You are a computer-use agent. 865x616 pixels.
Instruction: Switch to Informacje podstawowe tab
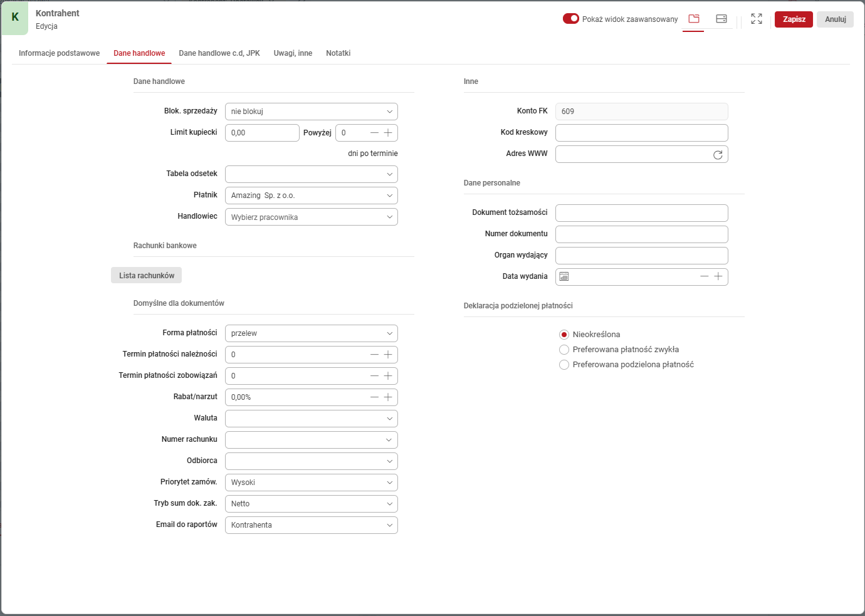pos(59,53)
